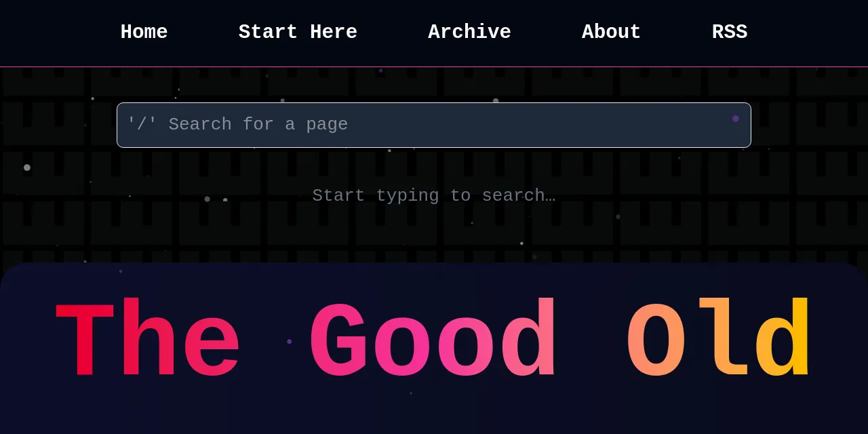The width and height of the screenshot is (868, 434).
Task: Focus the 'Search for a page' field
Action: (x=434, y=125)
